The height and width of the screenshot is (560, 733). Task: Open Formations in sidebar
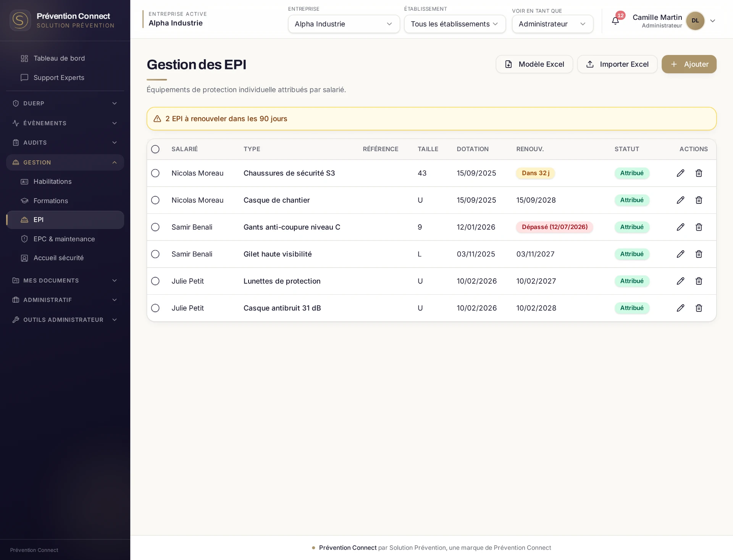tap(65, 201)
